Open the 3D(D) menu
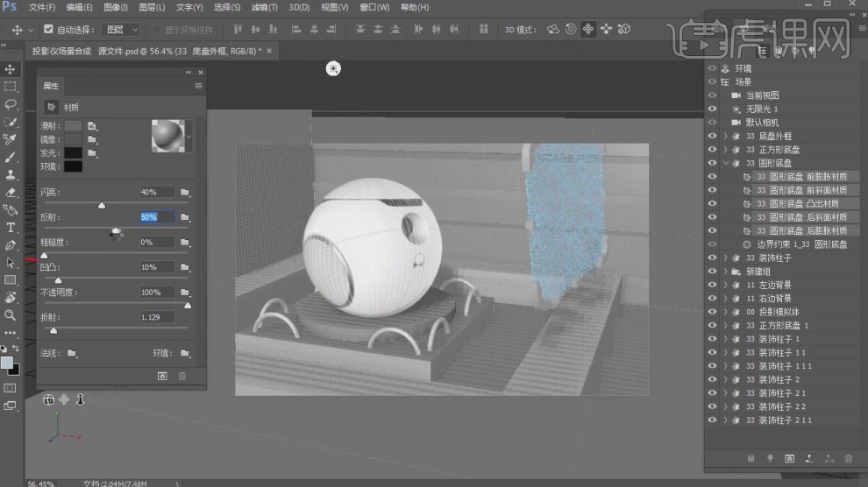The image size is (868, 487). click(x=300, y=7)
